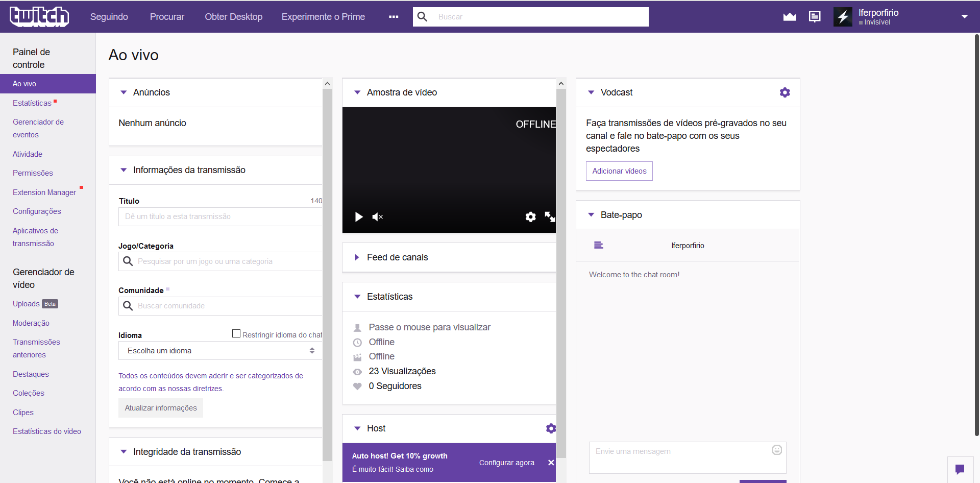Open chat viewer list icon

tap(599, 246)
